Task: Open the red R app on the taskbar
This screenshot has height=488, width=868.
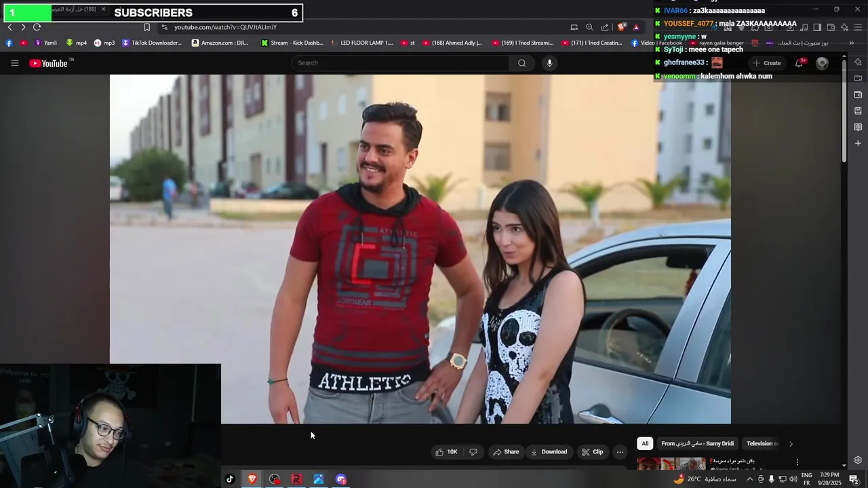Action: coord(296,479)
